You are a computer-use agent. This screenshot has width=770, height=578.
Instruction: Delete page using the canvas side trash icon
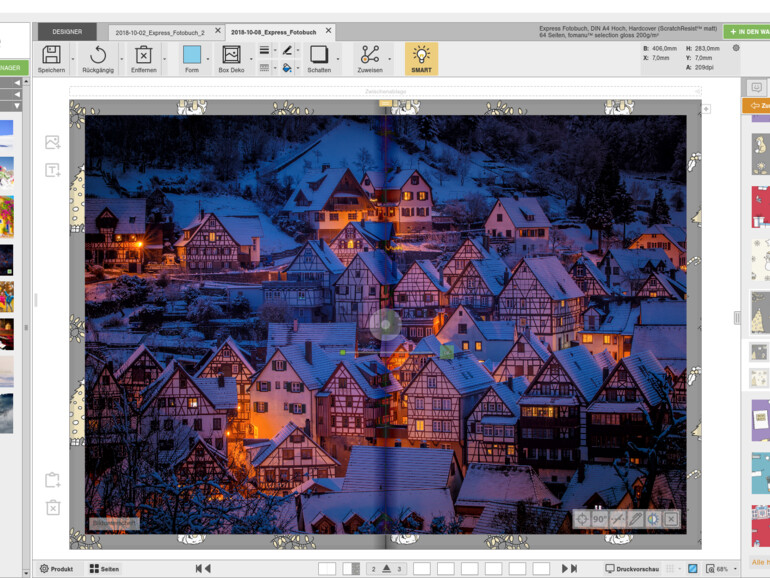[53, 507]
